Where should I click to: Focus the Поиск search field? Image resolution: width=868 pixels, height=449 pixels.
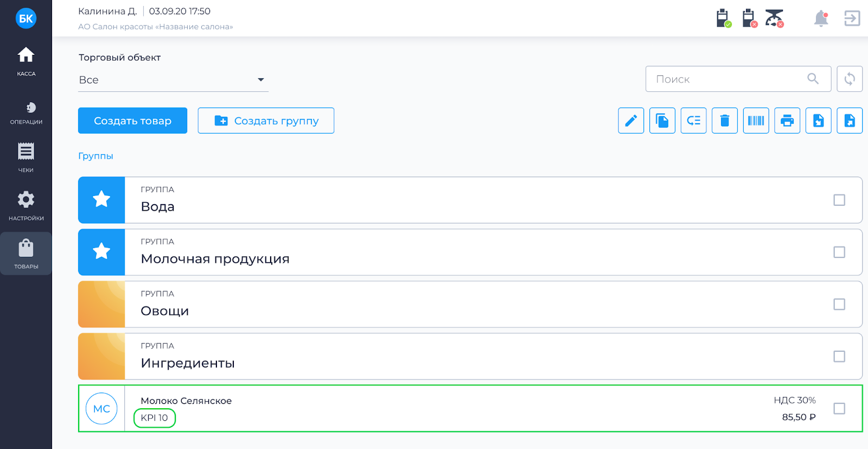727,79
